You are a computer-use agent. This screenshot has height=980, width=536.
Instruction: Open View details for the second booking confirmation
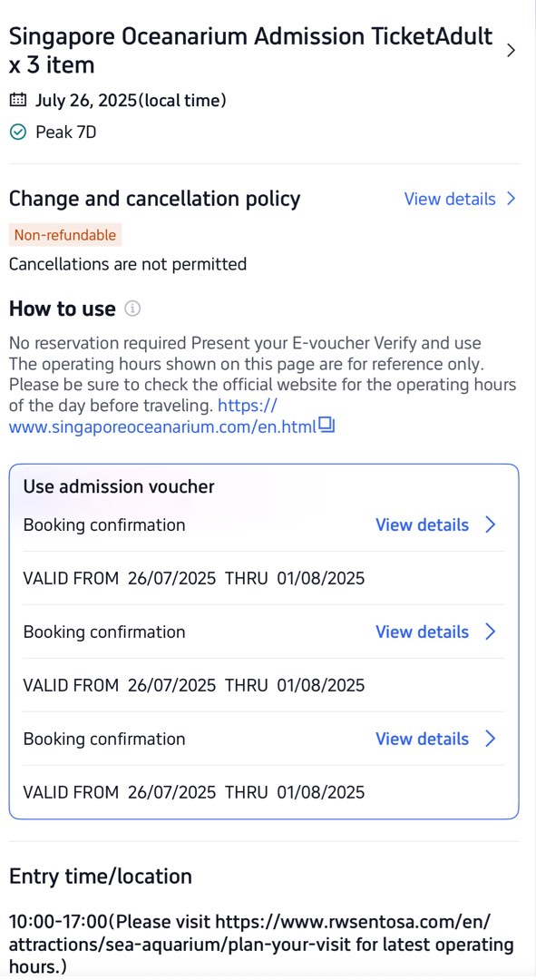click(x=422, y=632)
